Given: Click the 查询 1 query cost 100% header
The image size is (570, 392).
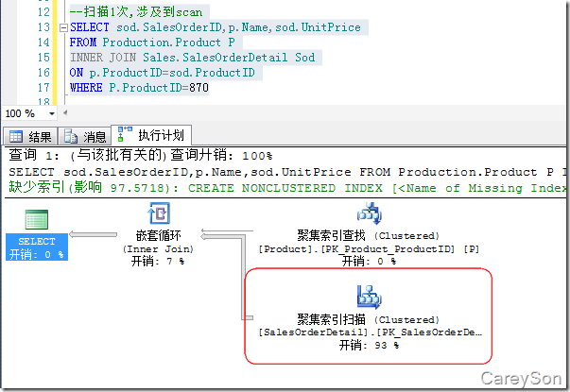Looking at the screenshot, I should (x=140, y=156).
